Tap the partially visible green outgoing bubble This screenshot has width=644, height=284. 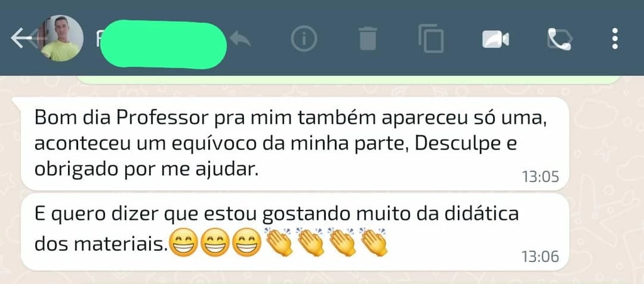pos(348,80)
